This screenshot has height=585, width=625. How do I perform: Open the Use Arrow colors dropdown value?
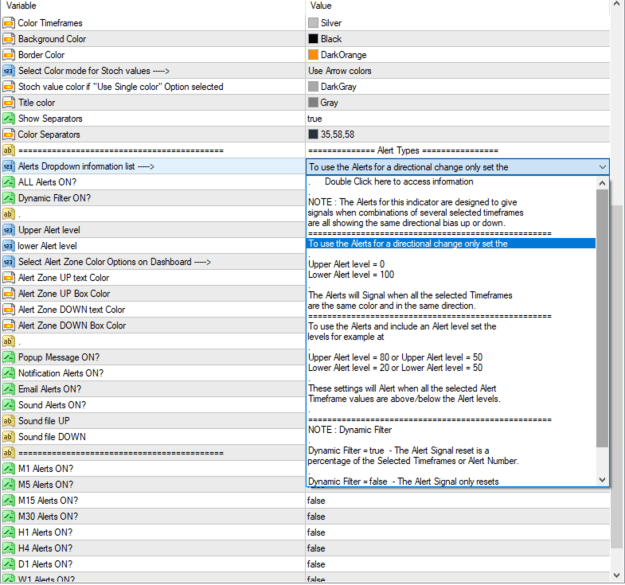(340, 71)
